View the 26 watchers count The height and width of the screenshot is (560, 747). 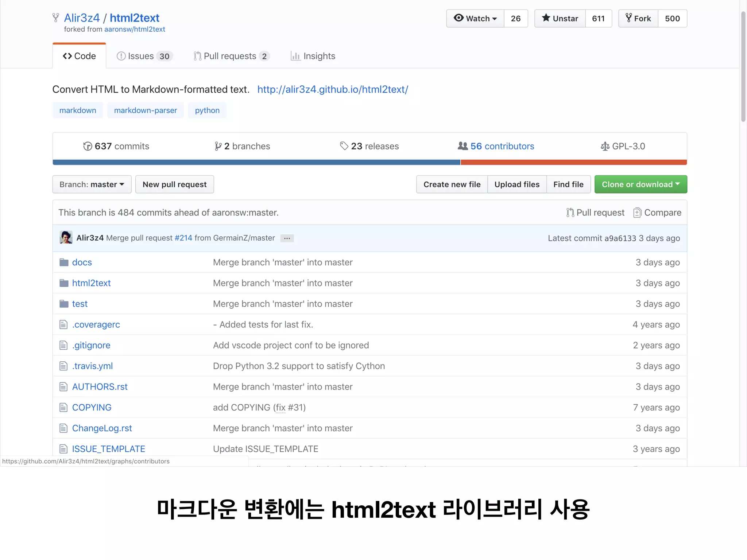point(516,18)
